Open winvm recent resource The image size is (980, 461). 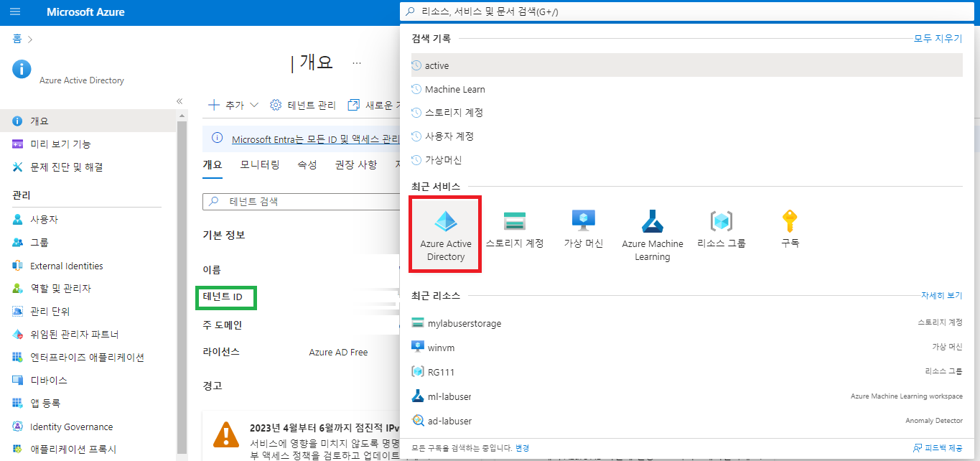pyautogui.click(x=686, y=348)
